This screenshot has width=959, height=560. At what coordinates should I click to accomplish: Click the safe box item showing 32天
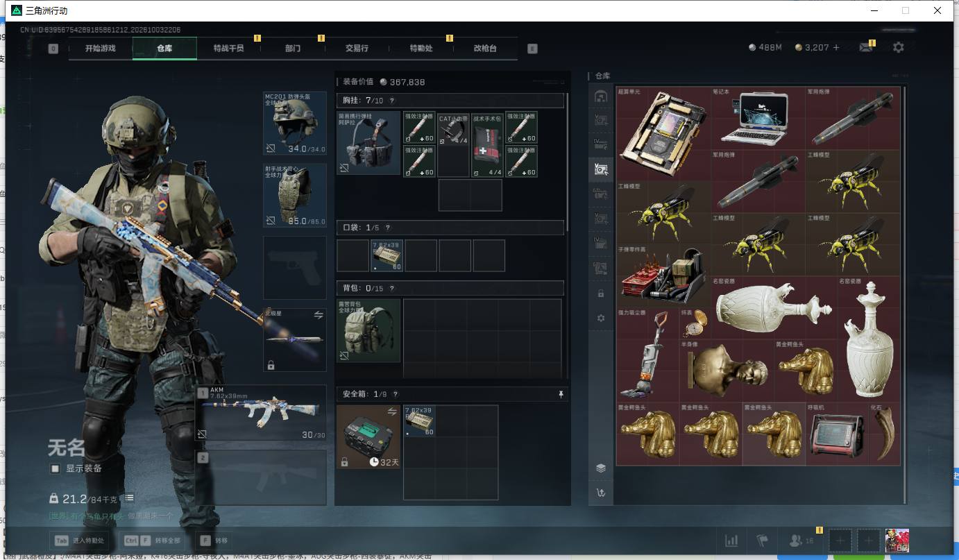click(368, 436)
